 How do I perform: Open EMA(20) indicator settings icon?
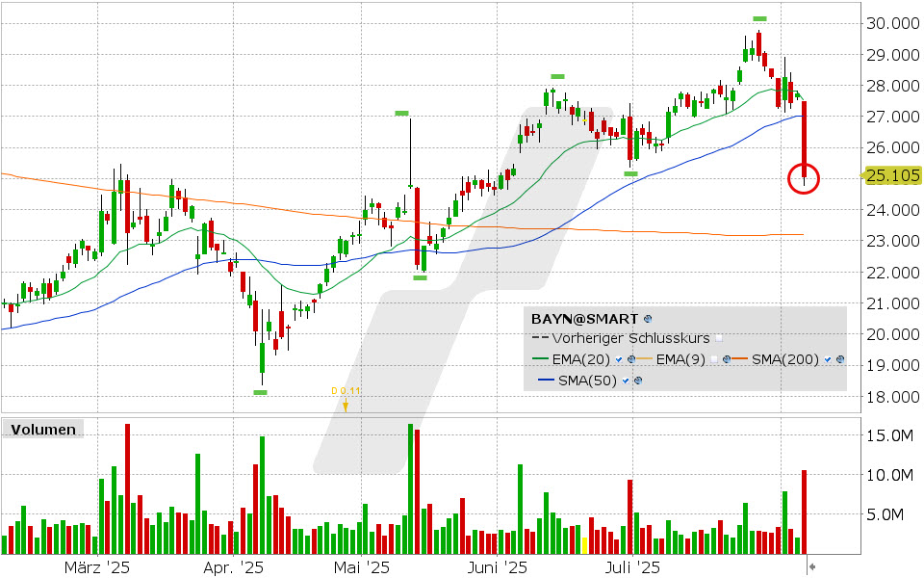pos(631,359)
